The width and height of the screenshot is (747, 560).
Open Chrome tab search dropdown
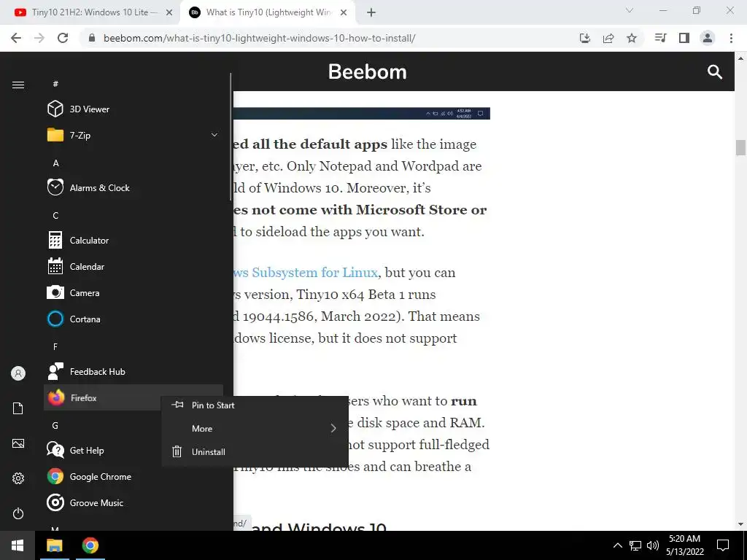[x=630, y=10]
